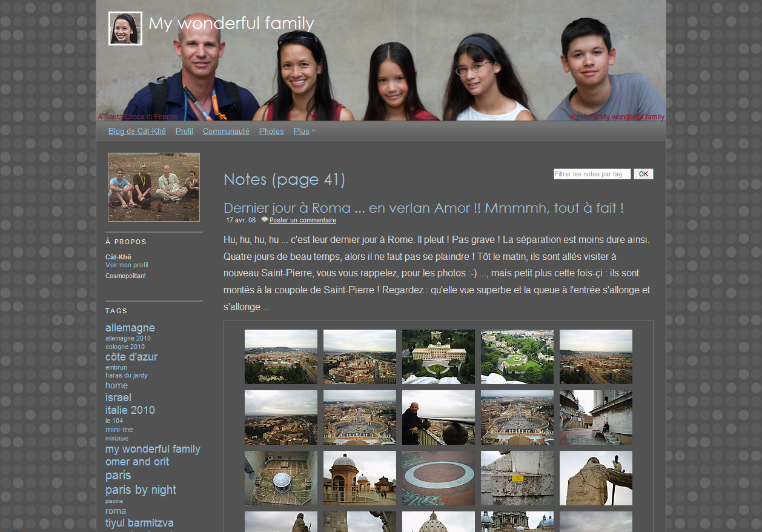762x532 pixels.
Task: Click the comment bubble icon
Action: [x=265, y=220]
